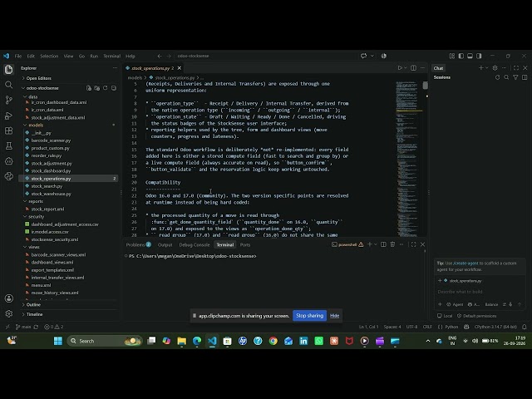Search chat Sessions
Image resolution: width=532 pixels, height=399 pixels.
[x=506, y=77]
